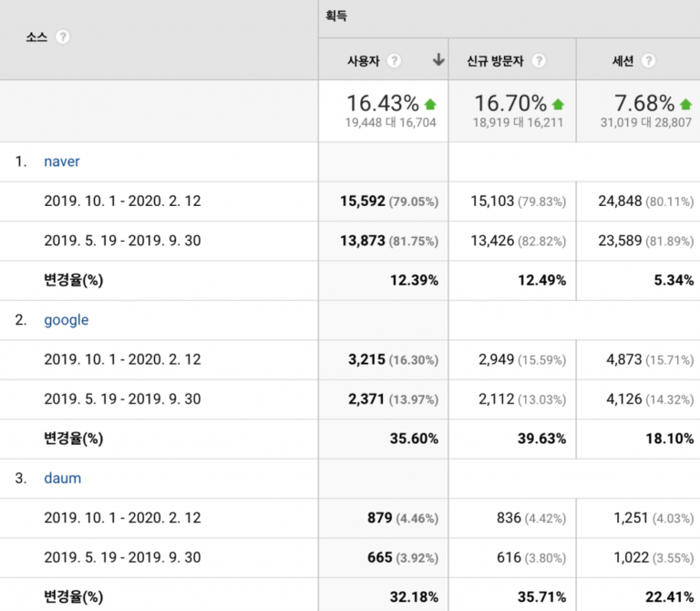
Task: Sort by 세션 column header text
Action: pos(623,61)
